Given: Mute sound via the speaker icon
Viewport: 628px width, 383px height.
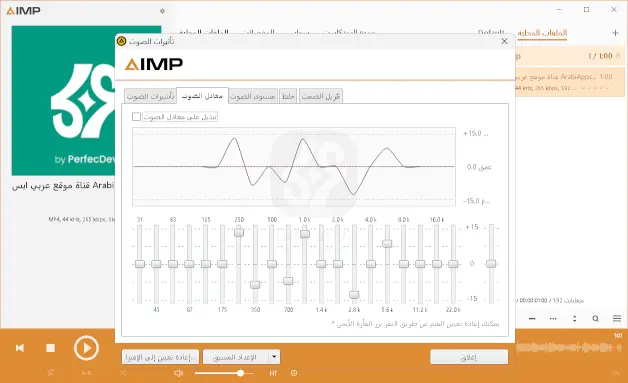Looking at the screenshot, I should pyautogui.click(x=178, y=373).
